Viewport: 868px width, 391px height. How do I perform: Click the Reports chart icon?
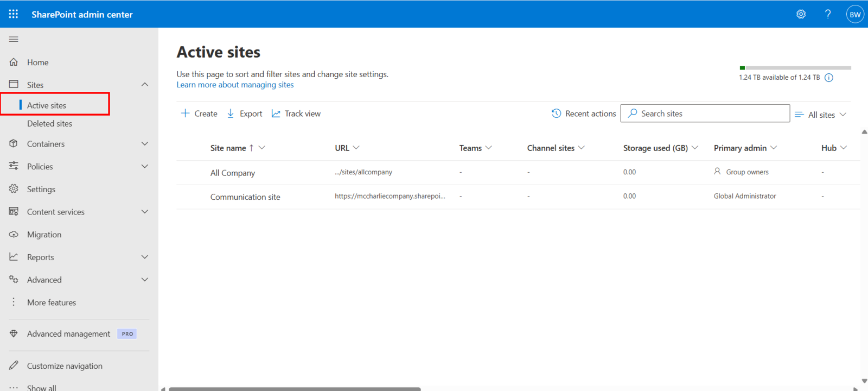pyautogui.click(x=14, y=256)
